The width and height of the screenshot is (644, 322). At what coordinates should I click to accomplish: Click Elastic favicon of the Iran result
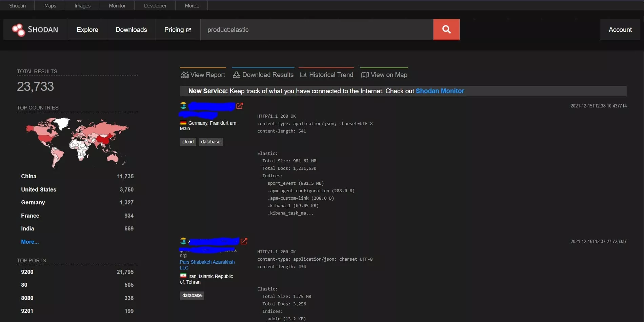pos(183,241)
